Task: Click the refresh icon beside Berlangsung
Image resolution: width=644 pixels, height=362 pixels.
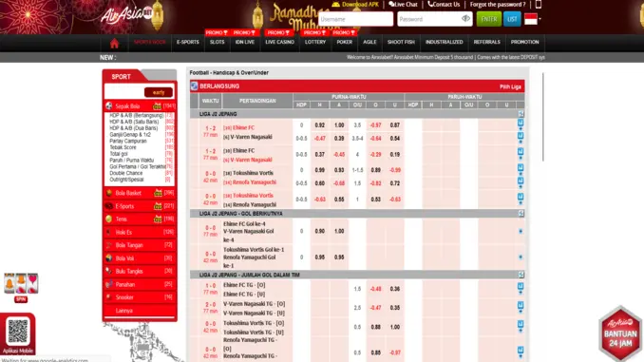Action: tap(195, 86)
